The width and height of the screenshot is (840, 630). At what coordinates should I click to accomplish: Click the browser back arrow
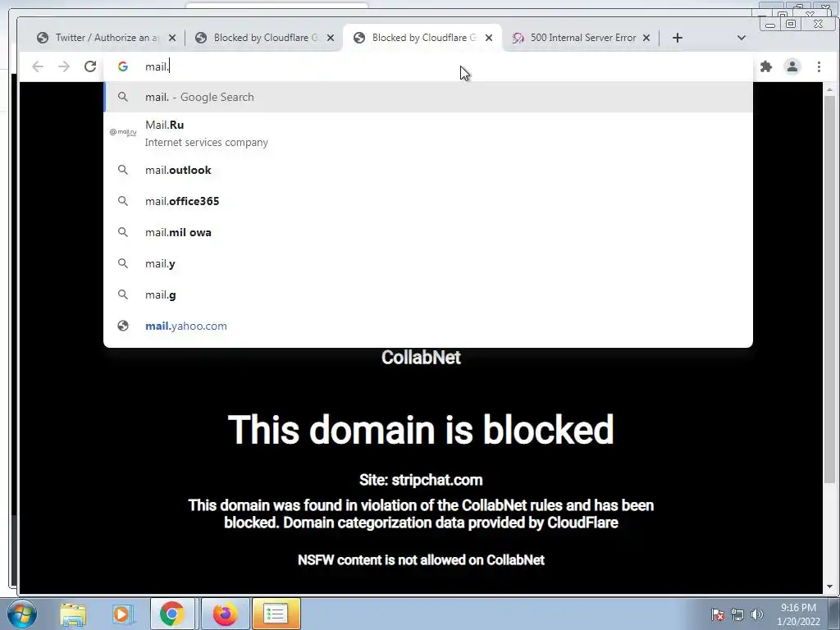tap(38, 66)
